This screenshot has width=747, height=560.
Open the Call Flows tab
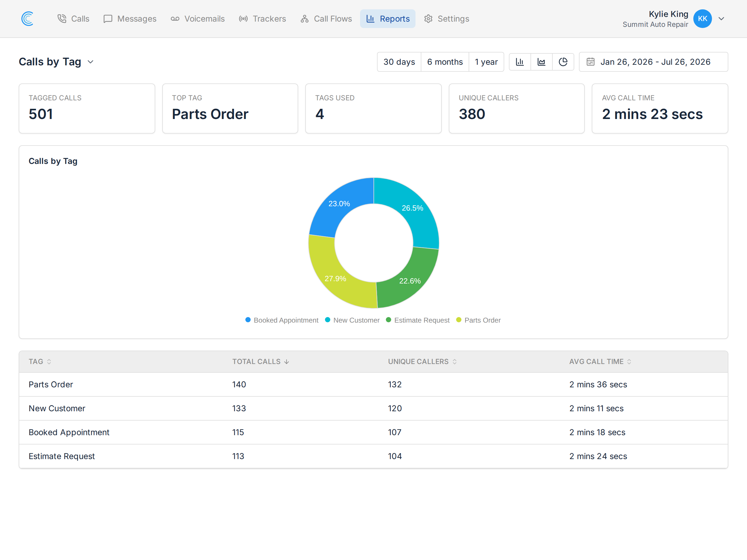(x=326, y=19)
